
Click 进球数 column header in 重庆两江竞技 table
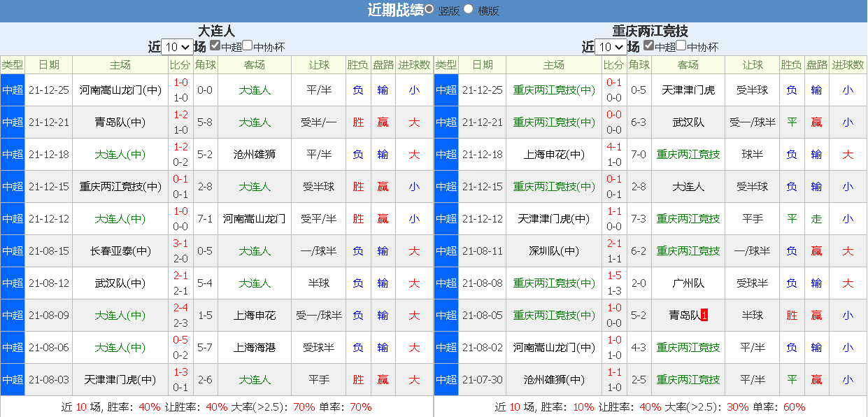[848, 65]
